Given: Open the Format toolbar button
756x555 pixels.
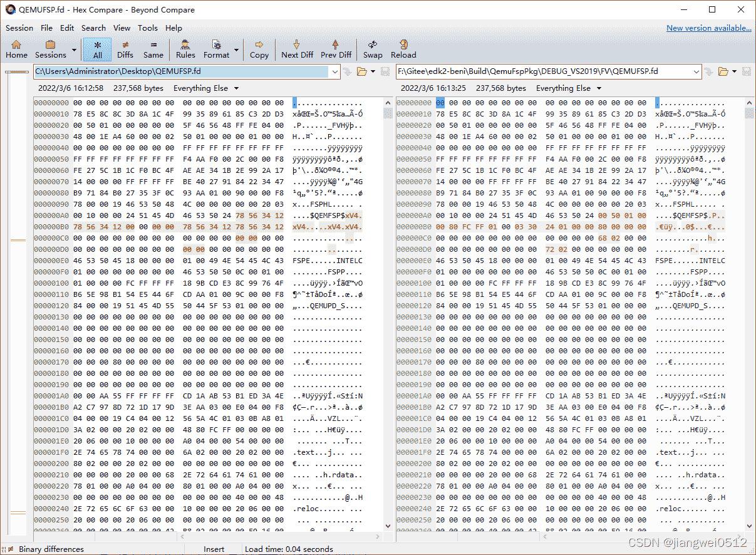Looking at the screenshot, I should 217,49.
